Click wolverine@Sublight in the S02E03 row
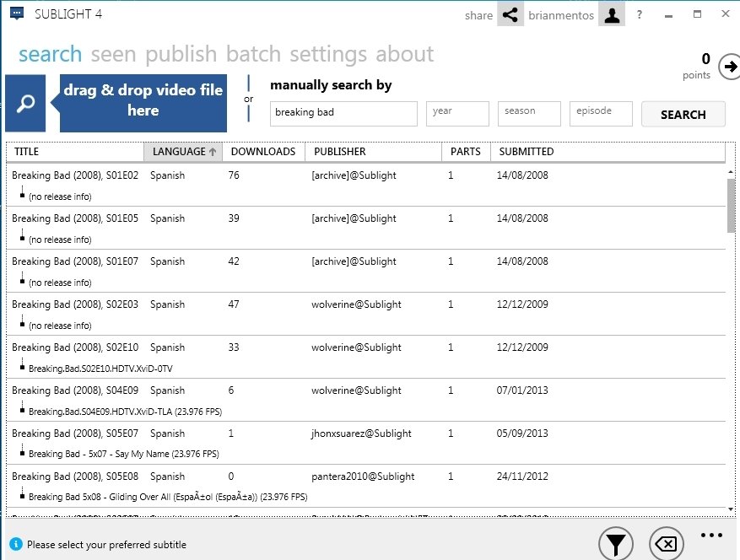The width and height of the screenshot is (740, 560). pyautogui.click(x=356, y=304)
